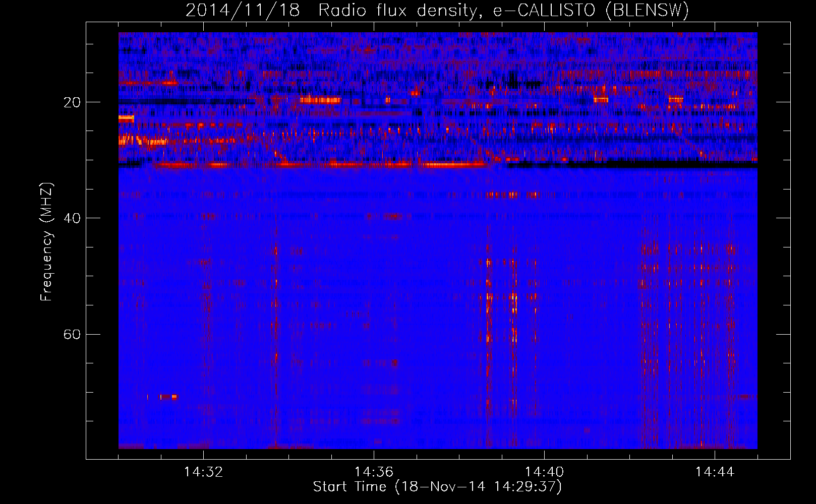Click the 60 MHz frequency tick label

[x=72, y=334]
